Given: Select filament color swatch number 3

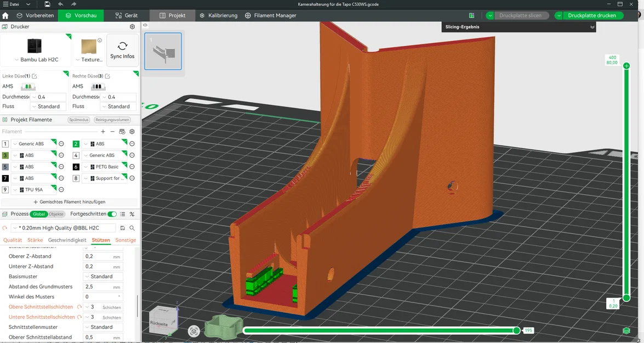Looking at the screenshot, I should pyautogui.click(x=5, y=155).
